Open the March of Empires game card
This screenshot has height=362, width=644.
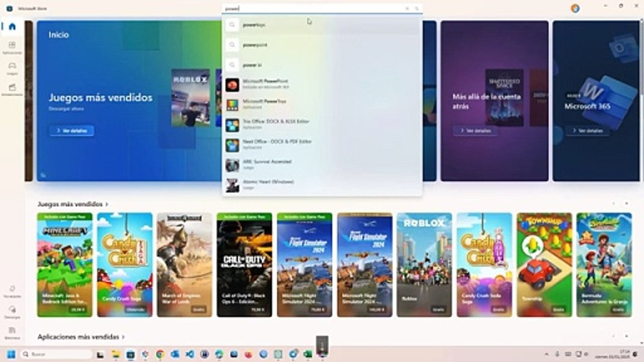[x=185, y=265]
